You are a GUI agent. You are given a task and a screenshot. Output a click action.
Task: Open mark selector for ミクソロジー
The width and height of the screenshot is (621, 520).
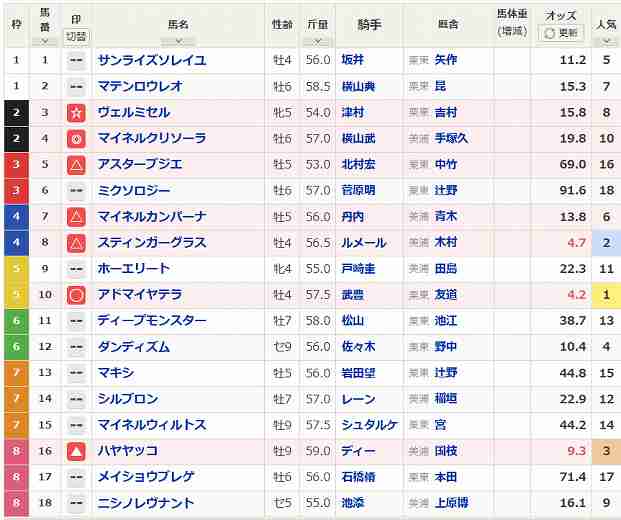76,191
